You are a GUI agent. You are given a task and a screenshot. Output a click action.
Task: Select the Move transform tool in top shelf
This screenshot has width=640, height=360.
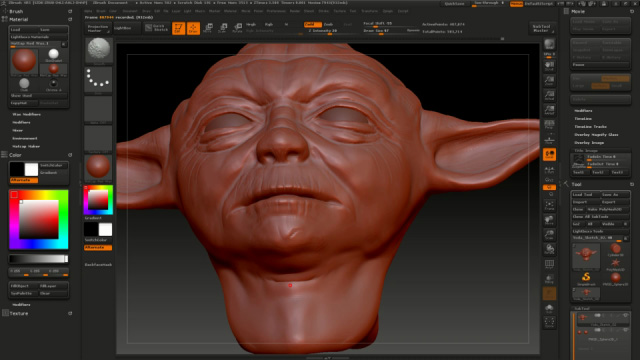click(208, 28)
